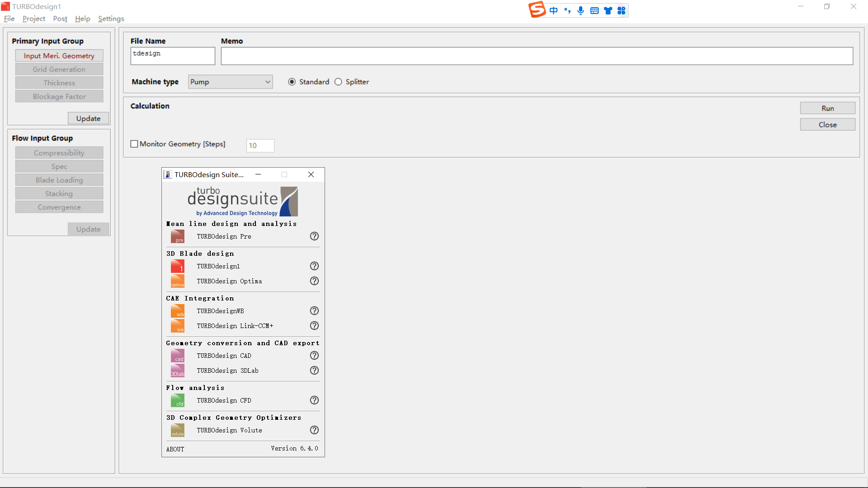The width and height of the screenshot is (868, 488).
Task: Open TURBOdesign CAD cad icon
Action: [178, 356]
